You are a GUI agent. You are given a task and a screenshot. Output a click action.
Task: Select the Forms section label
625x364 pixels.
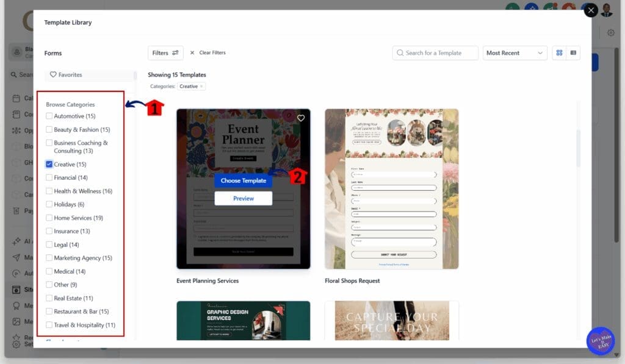tap(52, 53)
